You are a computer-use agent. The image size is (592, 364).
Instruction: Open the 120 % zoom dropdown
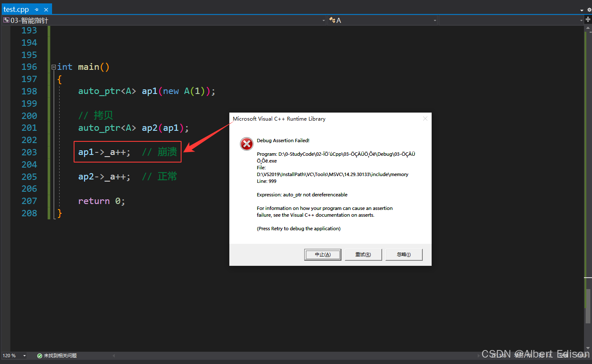click(x=24, y=356)
